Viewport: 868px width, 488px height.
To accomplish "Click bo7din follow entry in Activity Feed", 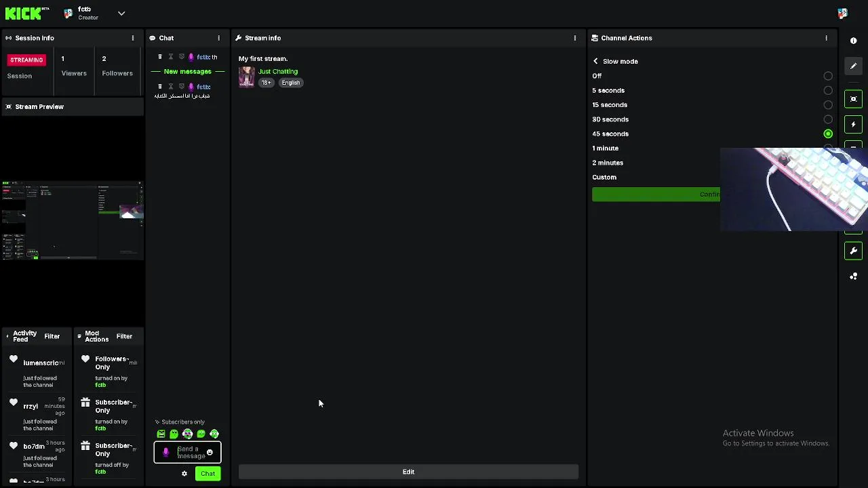I will pyautogui.click(x=37, y=454).
